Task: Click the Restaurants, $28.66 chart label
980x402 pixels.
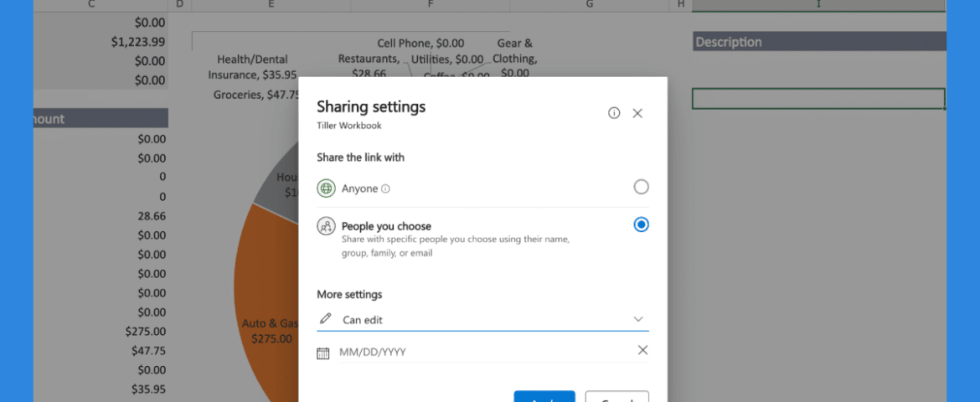Action: (x=369, y=65)
